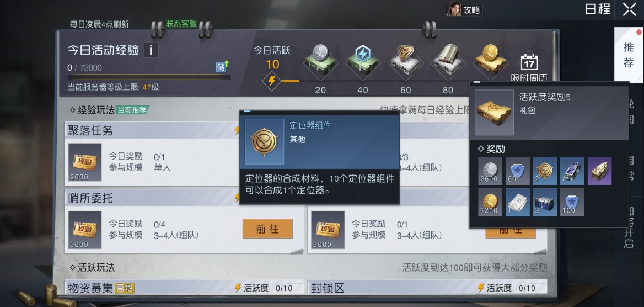This screenshot has height=307, width=644.
Task: Open the 日程 schedule title
Action: point(598,9)
